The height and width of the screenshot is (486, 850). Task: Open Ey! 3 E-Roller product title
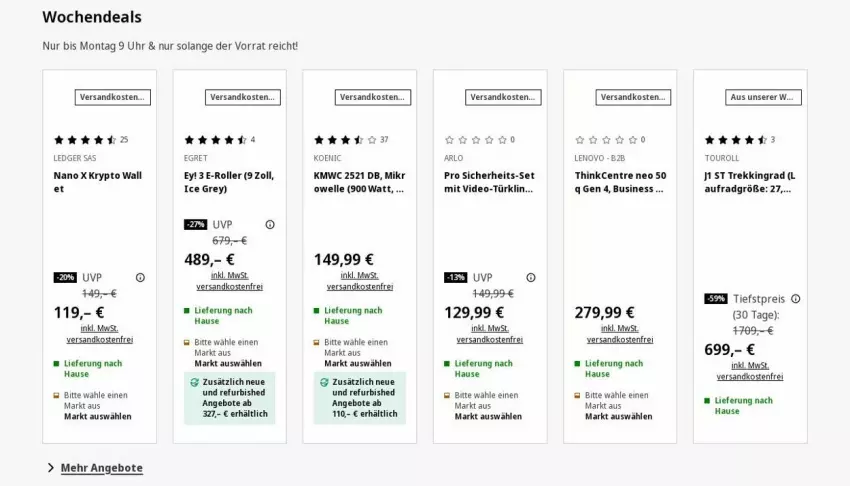coord(229,182)
